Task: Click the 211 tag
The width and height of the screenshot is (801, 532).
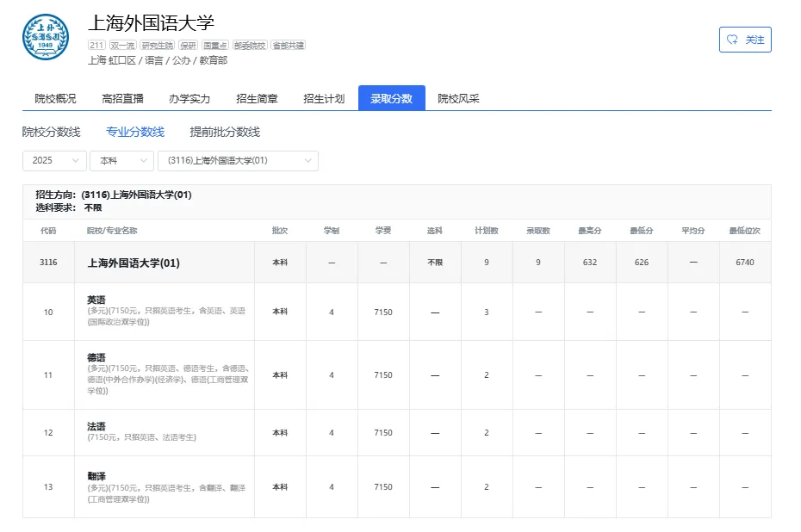Action: tap(96, 46)
